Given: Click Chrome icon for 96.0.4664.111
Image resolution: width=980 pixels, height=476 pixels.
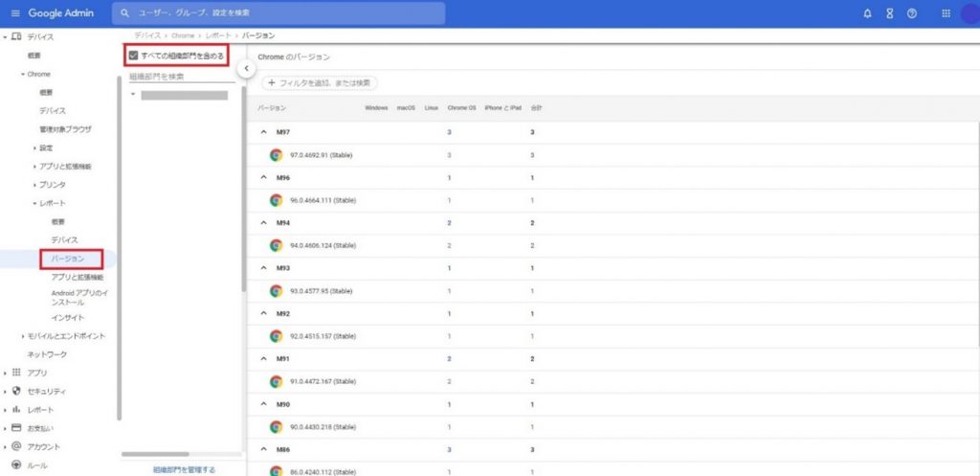Looking at the screenshot, I should [x=276, y=200].
